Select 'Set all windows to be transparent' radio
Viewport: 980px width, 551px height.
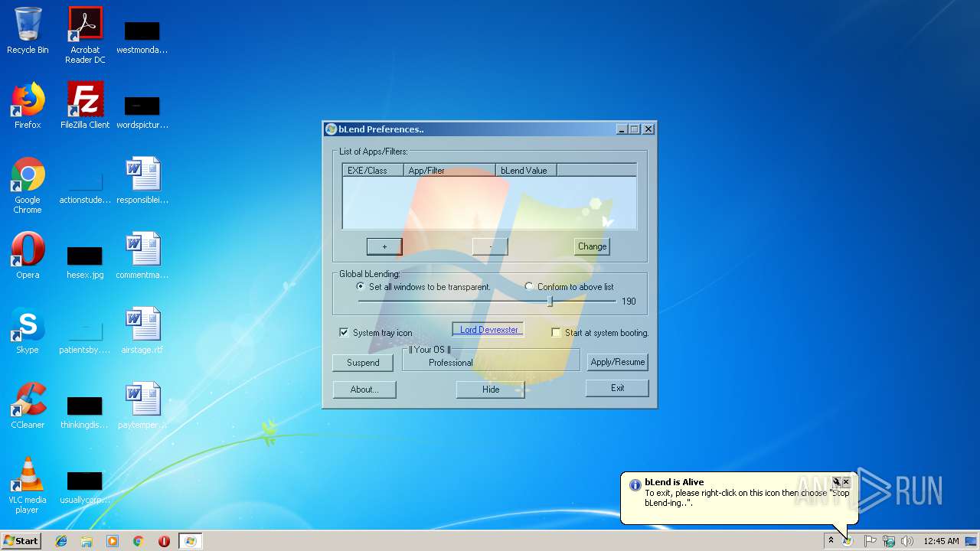(361, 287)
